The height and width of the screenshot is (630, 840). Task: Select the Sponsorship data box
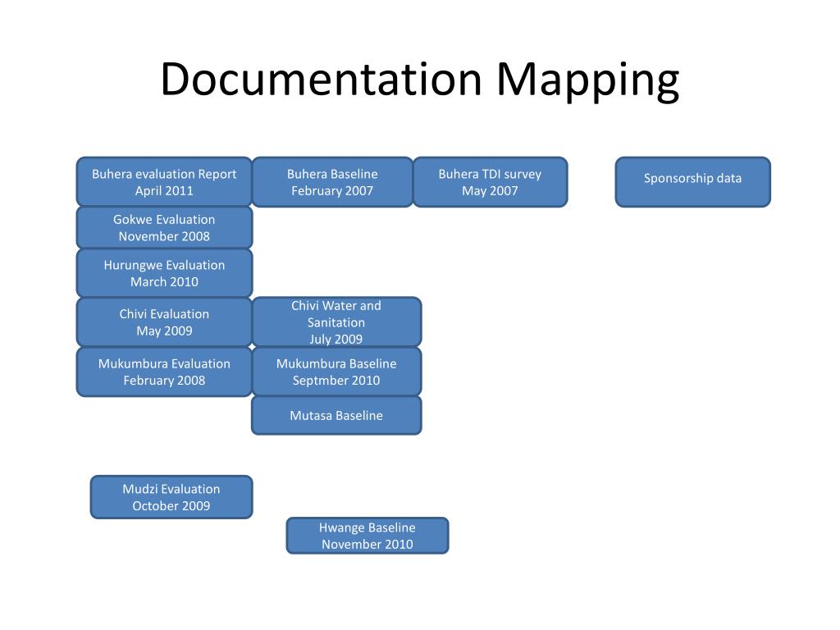[x=692, y=181]
